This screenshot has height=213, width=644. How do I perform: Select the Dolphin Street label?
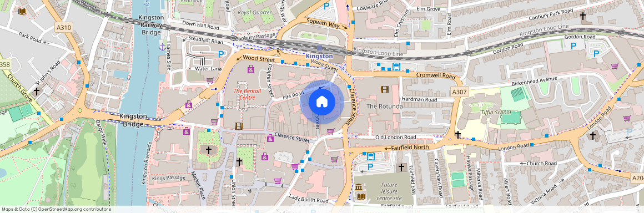[270, 81]
